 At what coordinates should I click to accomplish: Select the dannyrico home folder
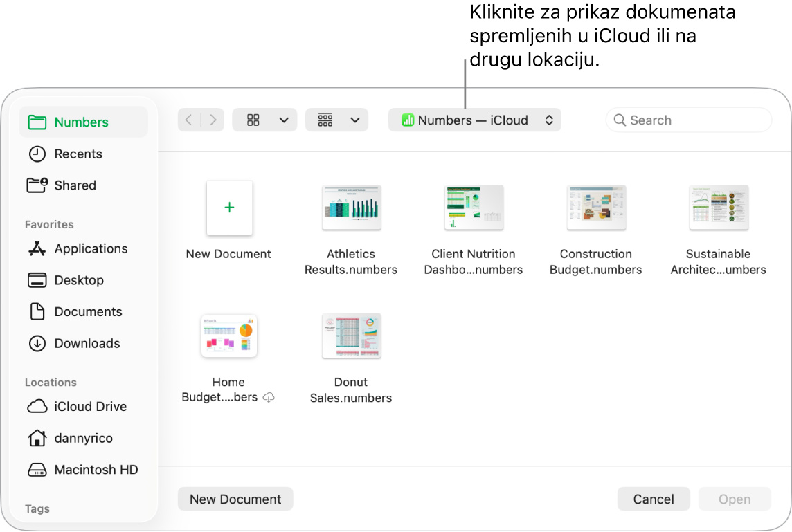click(x=83, y=438)
